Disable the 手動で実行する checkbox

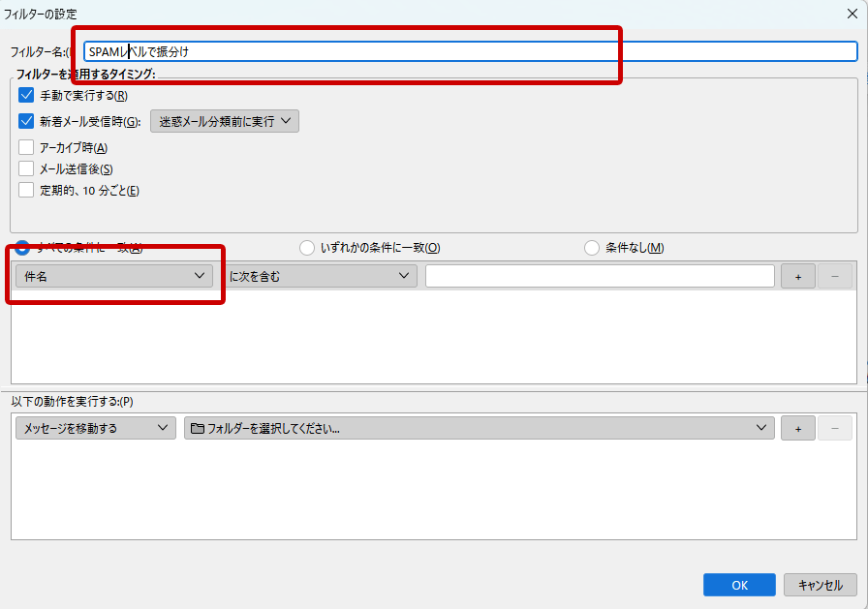point(25,95)
